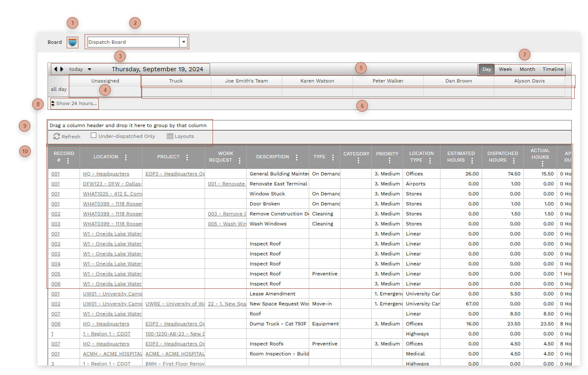
Task: Open Location column menu icon
Action: pyautogui.click(x=126, y=157)
